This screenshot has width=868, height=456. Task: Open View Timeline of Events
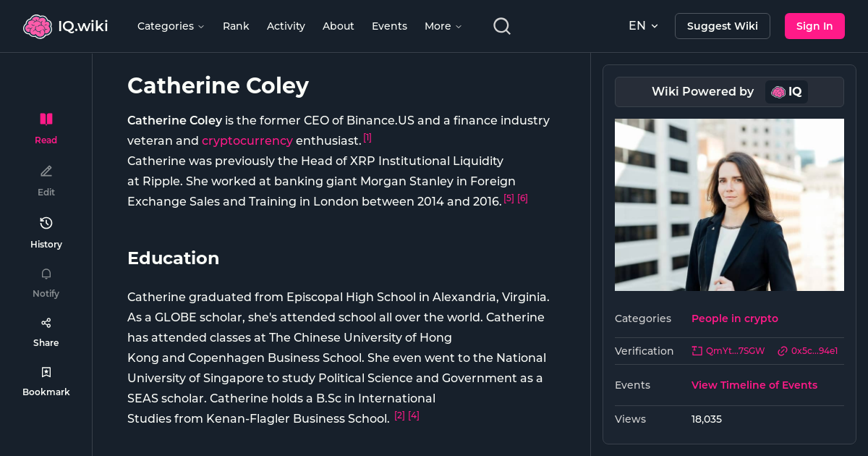pyautogui.click(x=754, y=385)
